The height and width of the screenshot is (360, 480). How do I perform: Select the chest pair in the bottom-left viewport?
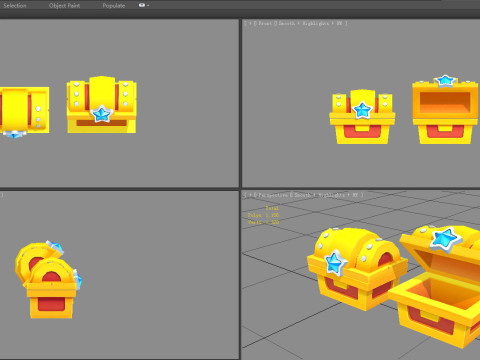[49, 279]
